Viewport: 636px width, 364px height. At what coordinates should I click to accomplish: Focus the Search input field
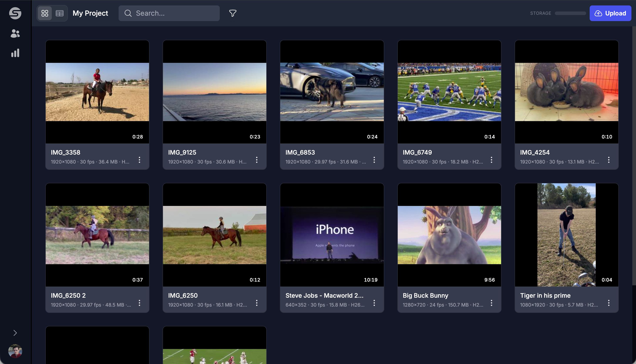(175, 13)
